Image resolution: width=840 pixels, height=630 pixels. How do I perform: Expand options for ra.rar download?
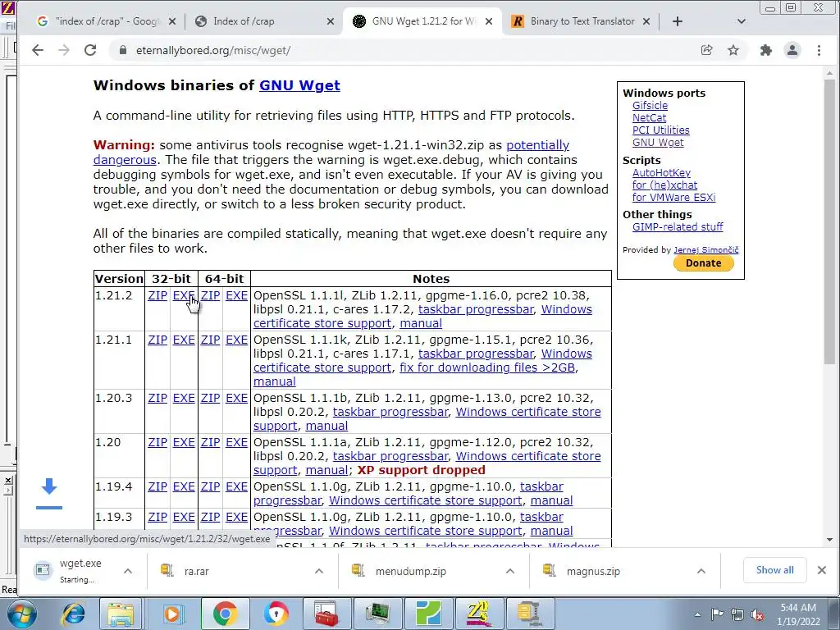(x=319, y=571)
